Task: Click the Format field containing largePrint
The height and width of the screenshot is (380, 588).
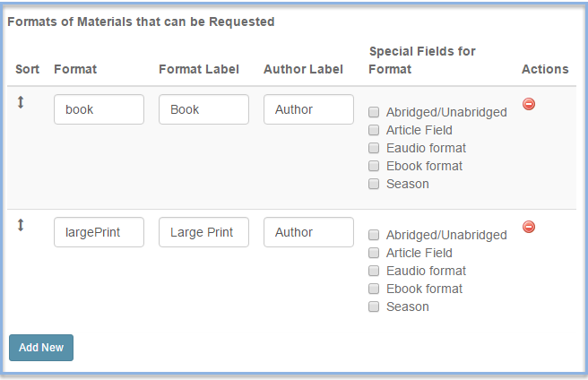Action: point(99,232)
